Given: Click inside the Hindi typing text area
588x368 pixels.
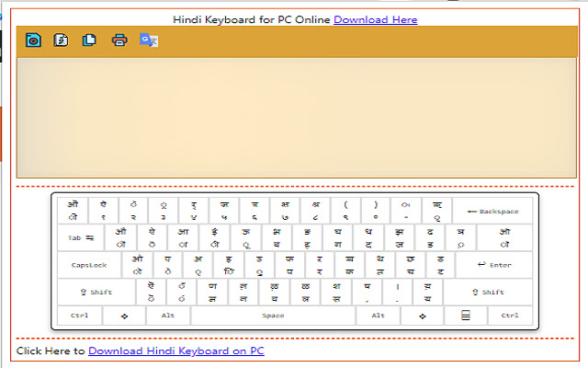Looking at the screenshot, I should [296, 118].
